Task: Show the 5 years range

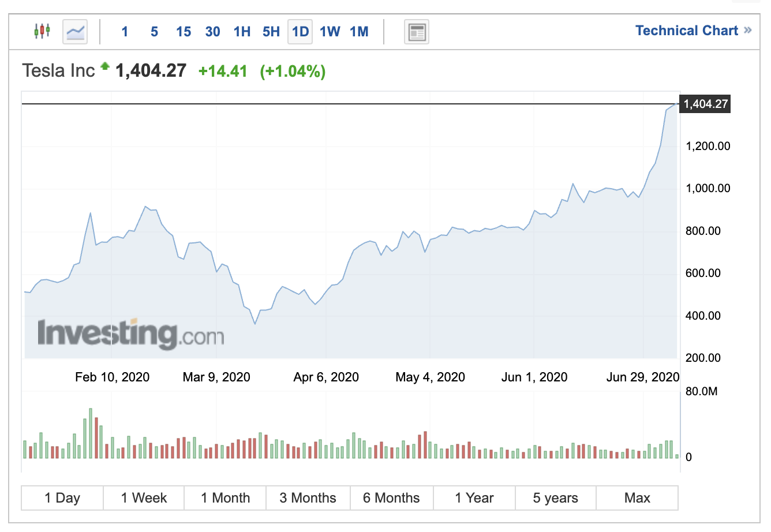Action: coord(556,498)
